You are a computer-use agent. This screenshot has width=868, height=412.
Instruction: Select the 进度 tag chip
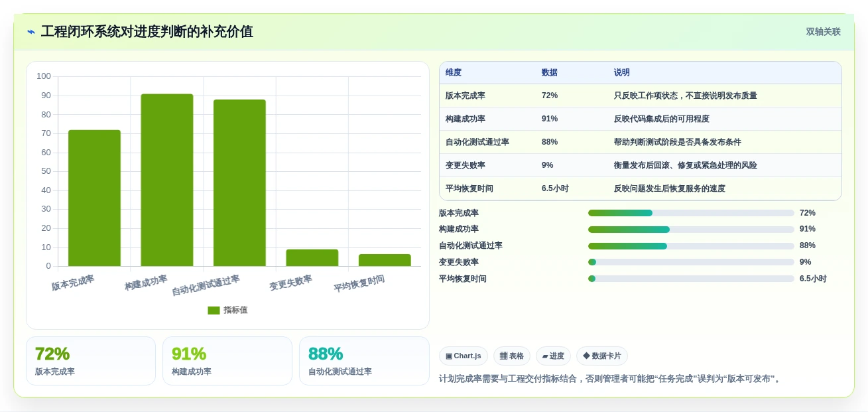pyautogui.click(x=553, y=356)
